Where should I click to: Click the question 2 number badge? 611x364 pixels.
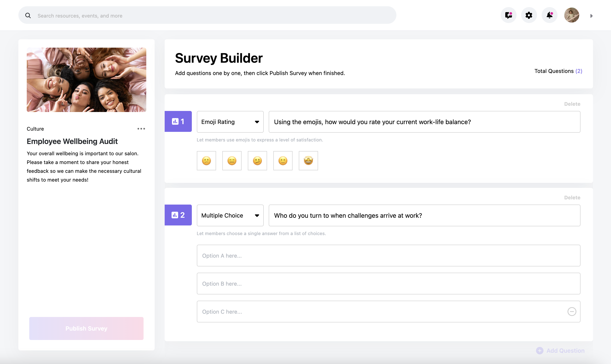click(178, 215)
